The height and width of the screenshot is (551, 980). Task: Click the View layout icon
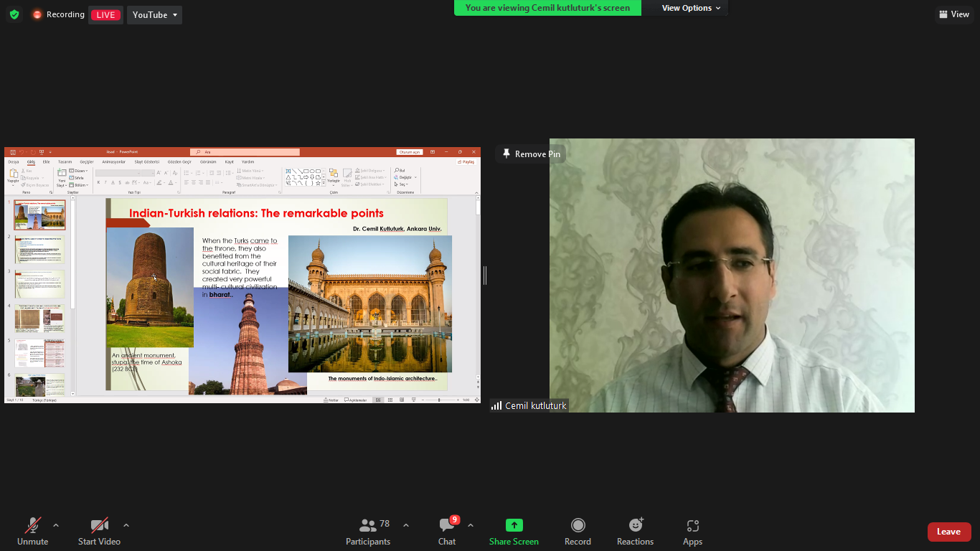coord(954,14)
